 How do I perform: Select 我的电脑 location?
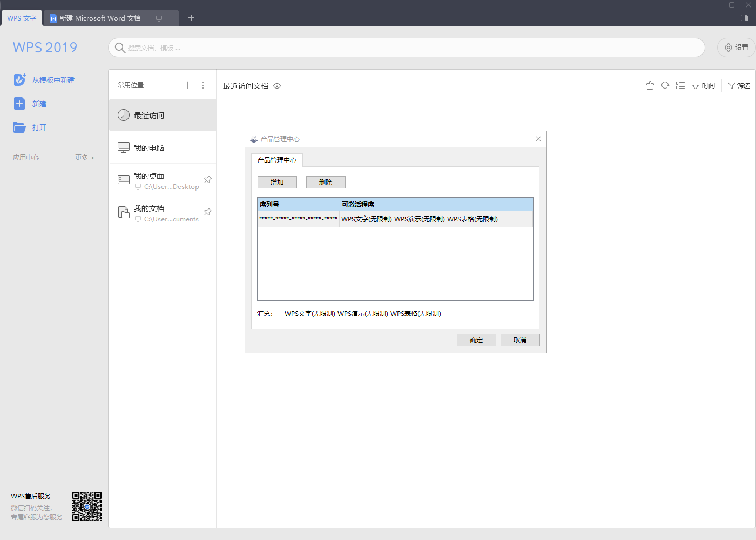(x=163, y=147)
